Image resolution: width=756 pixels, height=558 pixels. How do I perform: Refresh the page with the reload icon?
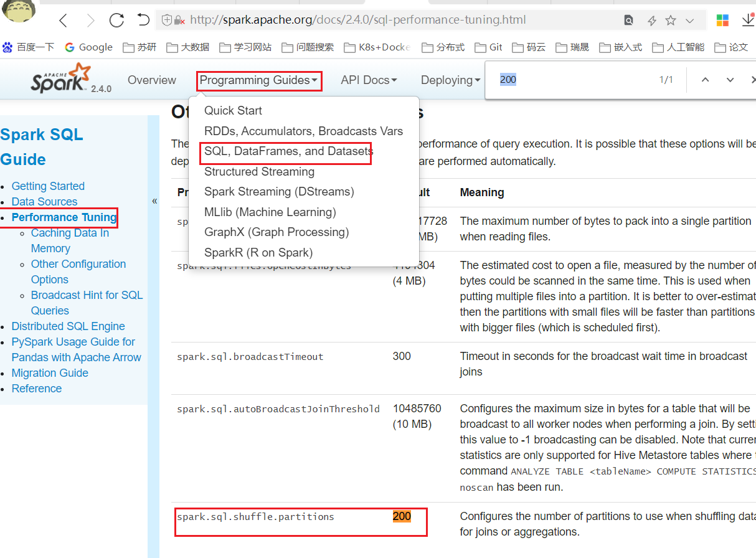coord(116,19)
